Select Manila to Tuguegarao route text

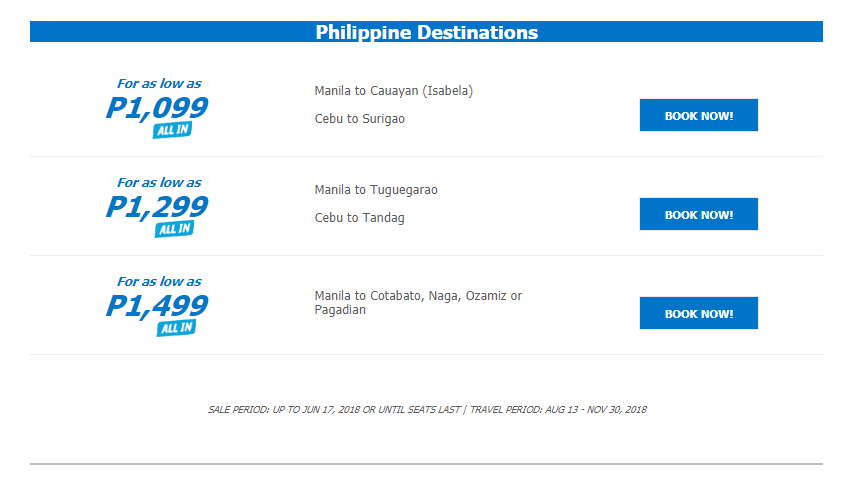click(x=376, y=190)
